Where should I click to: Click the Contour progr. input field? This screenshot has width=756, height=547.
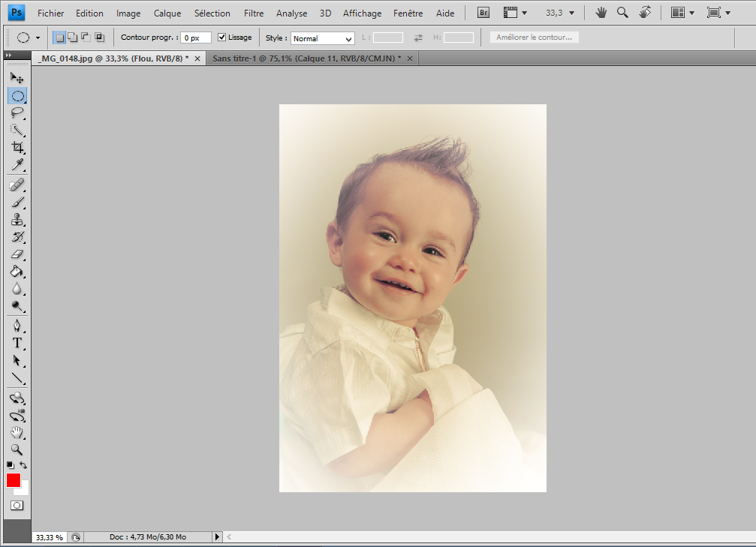point(195,38)
